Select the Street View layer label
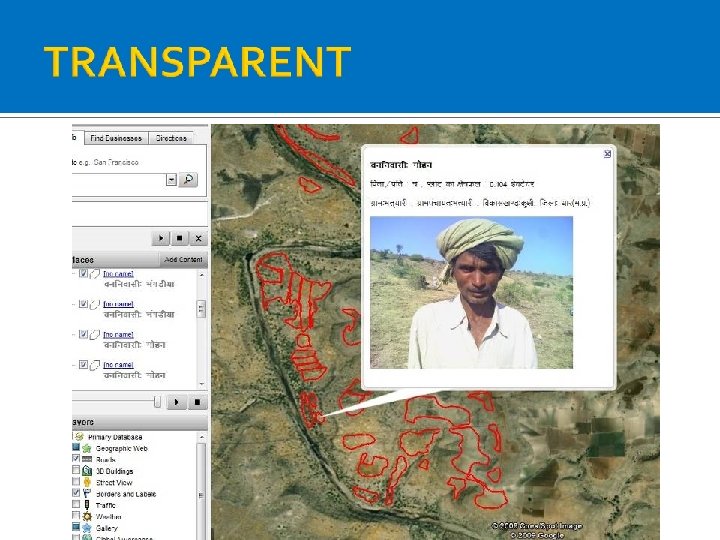This screenshot has height=540, width=720. [x=114, y=483]
